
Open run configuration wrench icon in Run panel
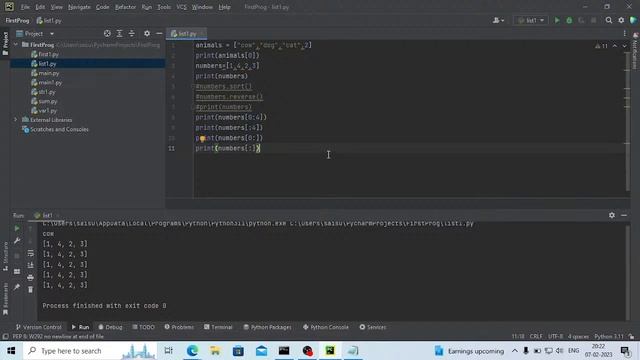[x=17, y=241]
